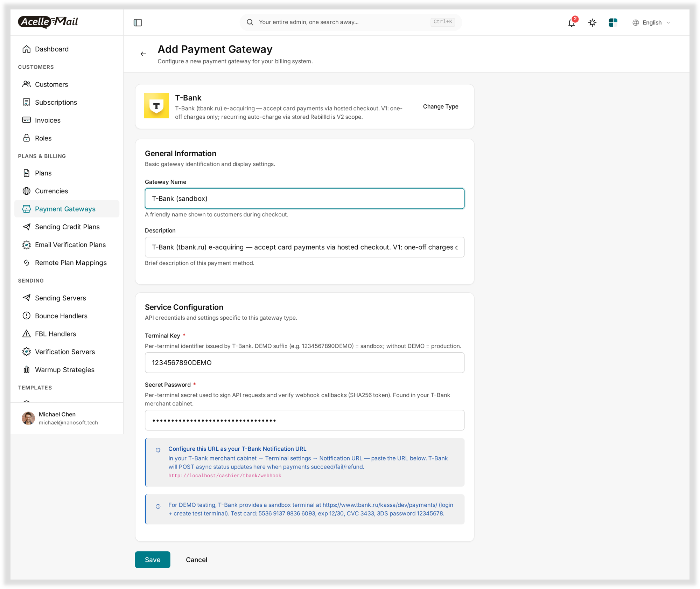Screen dimensions: 700x589
Task: Click the globe icon beside English
Action: click(x=636, y=22)
